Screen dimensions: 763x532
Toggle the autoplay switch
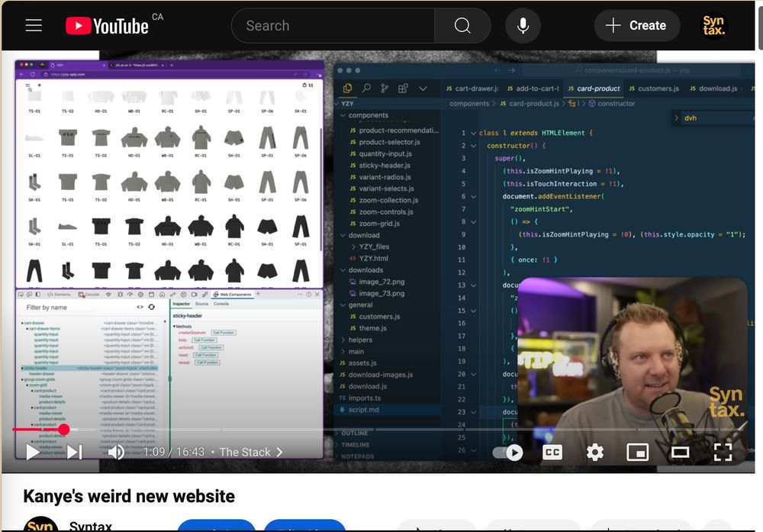click(x=509, y=452)
